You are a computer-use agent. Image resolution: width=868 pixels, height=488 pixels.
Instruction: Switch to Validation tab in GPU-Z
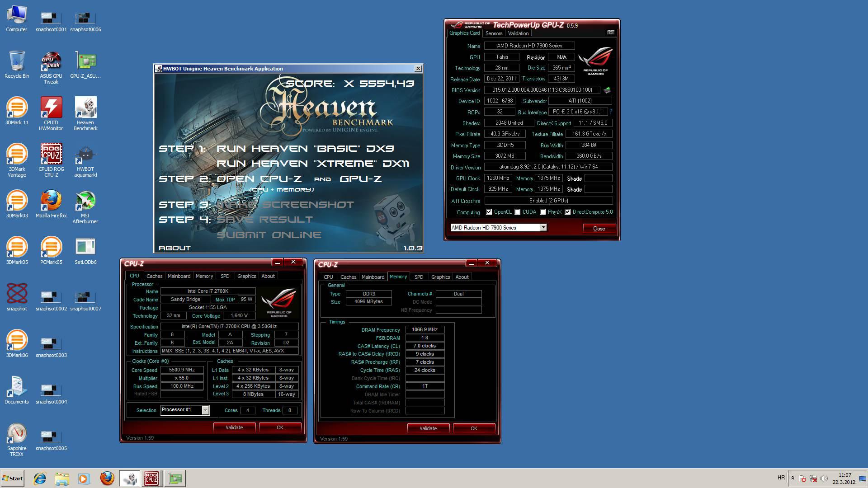tap(518, 33)
